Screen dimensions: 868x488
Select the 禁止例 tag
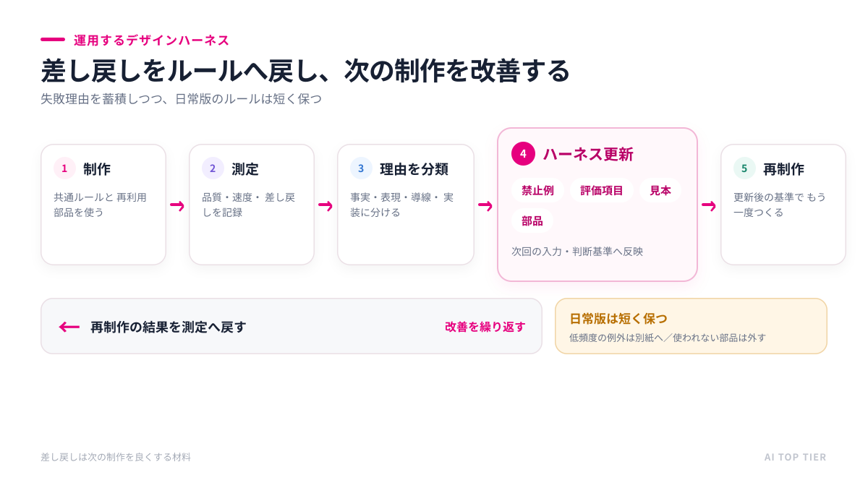click(537, 190)
